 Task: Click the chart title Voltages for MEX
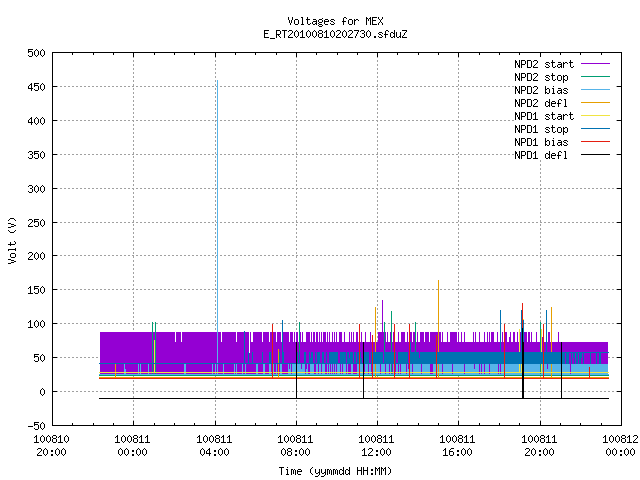[336, 21]
